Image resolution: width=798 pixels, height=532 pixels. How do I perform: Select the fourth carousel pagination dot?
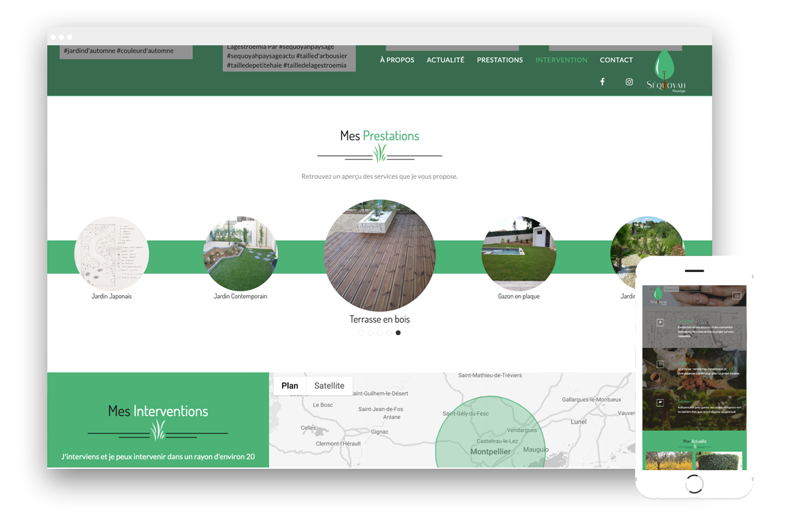(x=389, y=332)
